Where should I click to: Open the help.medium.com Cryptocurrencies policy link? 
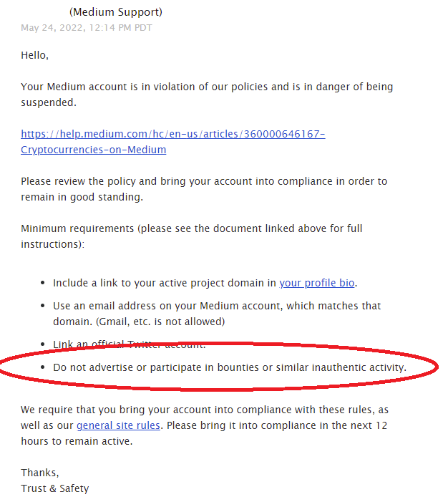pyautogui.click(x=173, y=134)
